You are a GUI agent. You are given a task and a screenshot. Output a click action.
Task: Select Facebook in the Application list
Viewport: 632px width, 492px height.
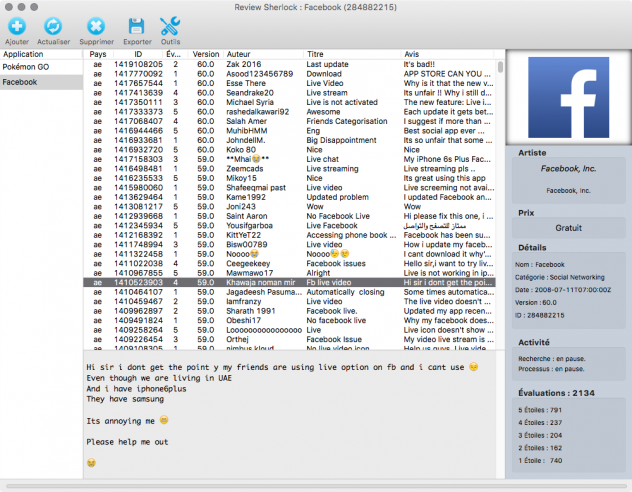pyautogui.click(x=42, y=82)
